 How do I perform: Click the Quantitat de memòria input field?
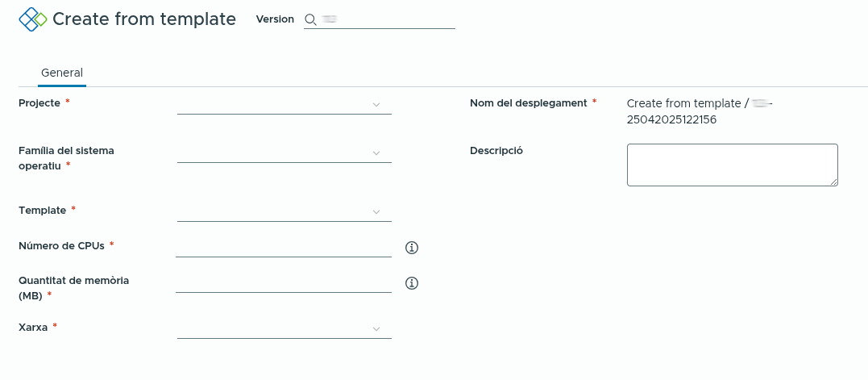283,282
